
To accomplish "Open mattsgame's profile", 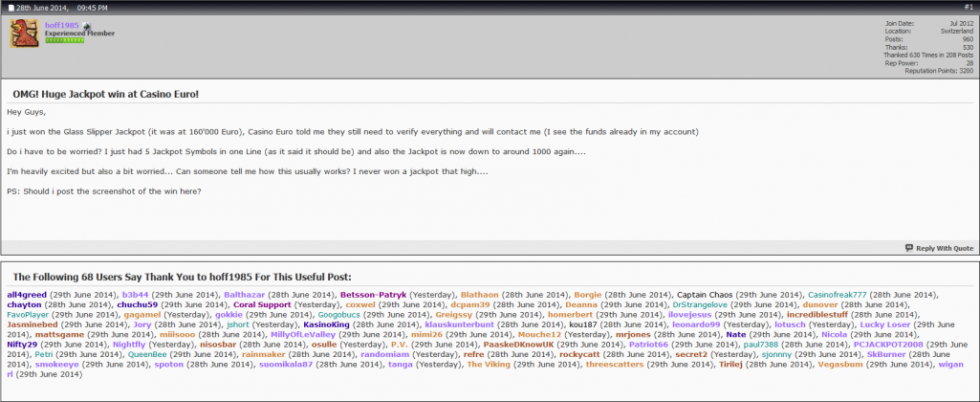I will coord(59,334).
